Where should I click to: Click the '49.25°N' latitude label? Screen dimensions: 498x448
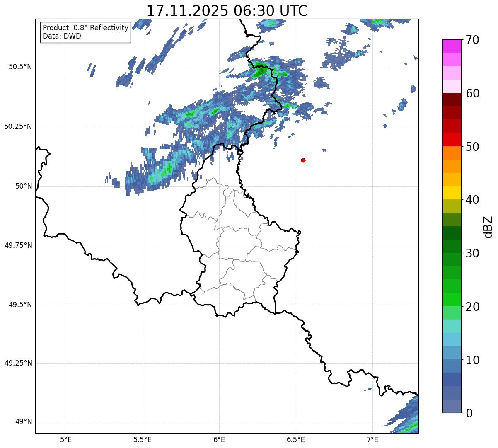(x=18, y=363)
